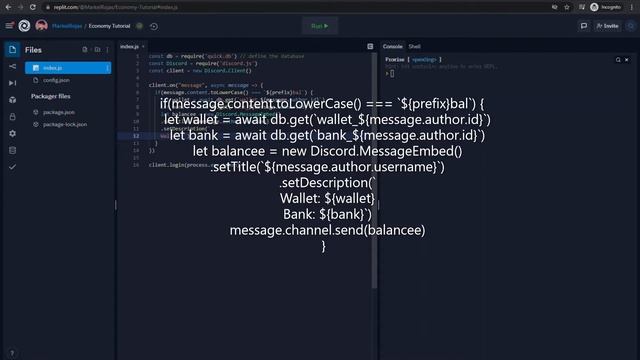Open the Database sidebar icon
The width and height of the screenshot is (640, 360).
tap(12, 150)
